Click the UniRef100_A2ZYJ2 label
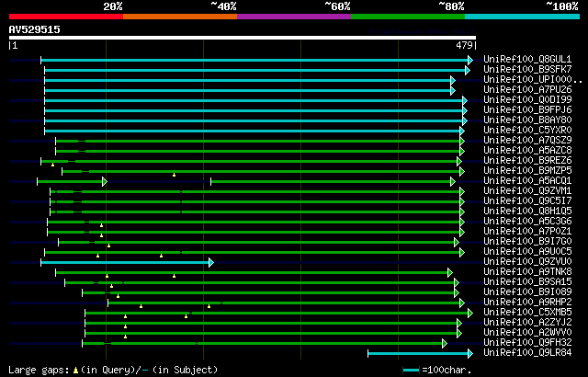The image size is (588, 377). point(527,323)
